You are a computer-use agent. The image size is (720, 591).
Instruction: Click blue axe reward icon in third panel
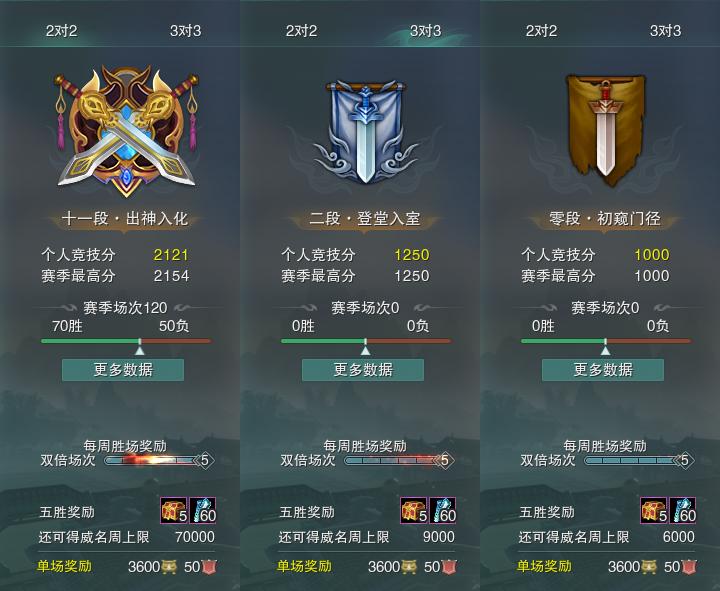683,510
